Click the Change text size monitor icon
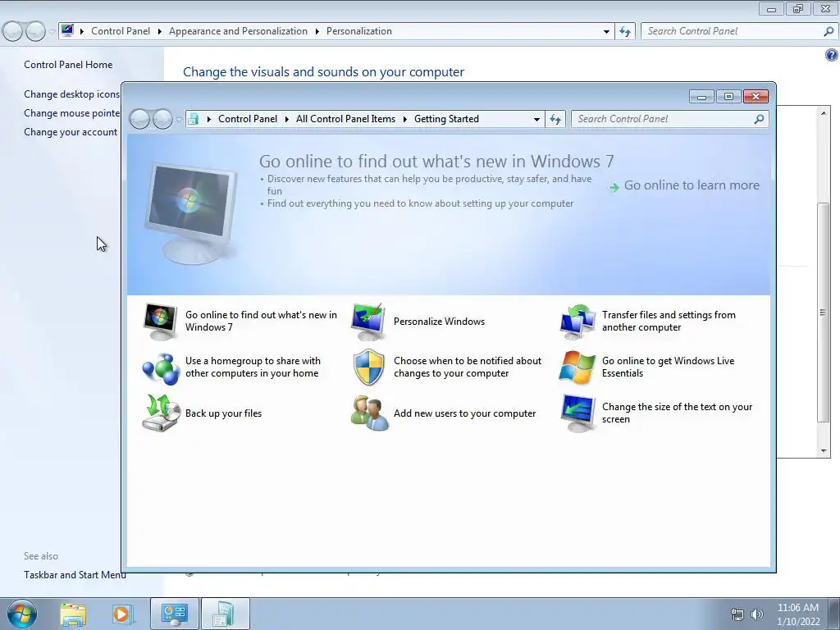Image resolution: width=840 pixels, height=630 pixels. point(577,413)
